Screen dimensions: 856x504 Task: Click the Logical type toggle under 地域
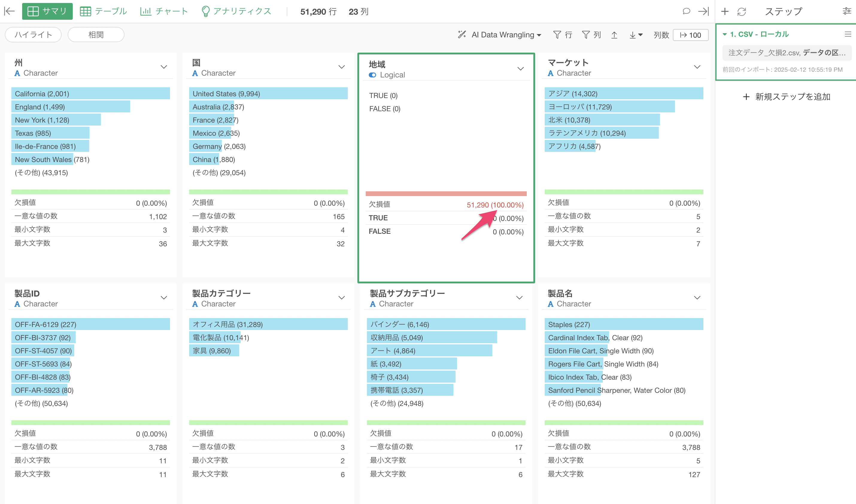click(x=373, y=75)
